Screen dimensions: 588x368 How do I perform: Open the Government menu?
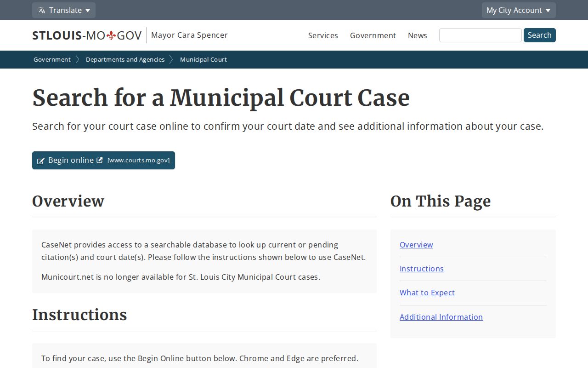coord(373,35)
